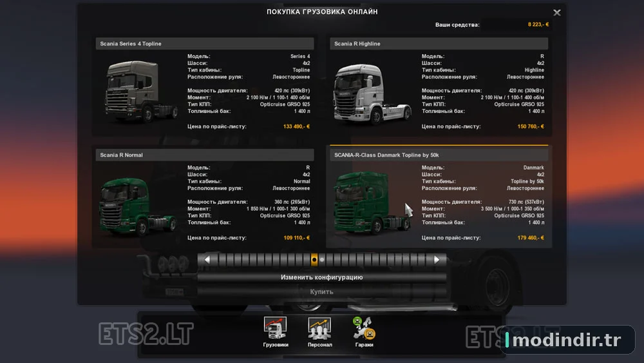
Task: Open the Гаражи garages map icon
Action: pyautogui.click(x=364, y=332)
